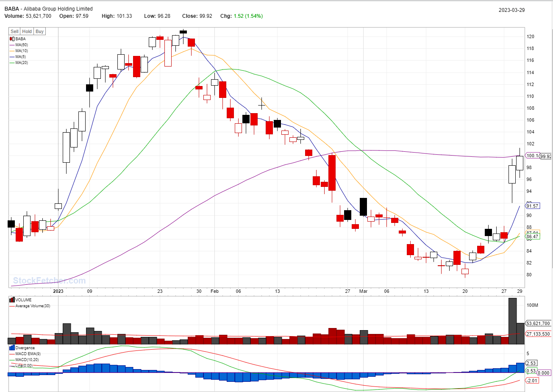
Task: Click the 27,133,530 average volume tag
Action: 538,334
